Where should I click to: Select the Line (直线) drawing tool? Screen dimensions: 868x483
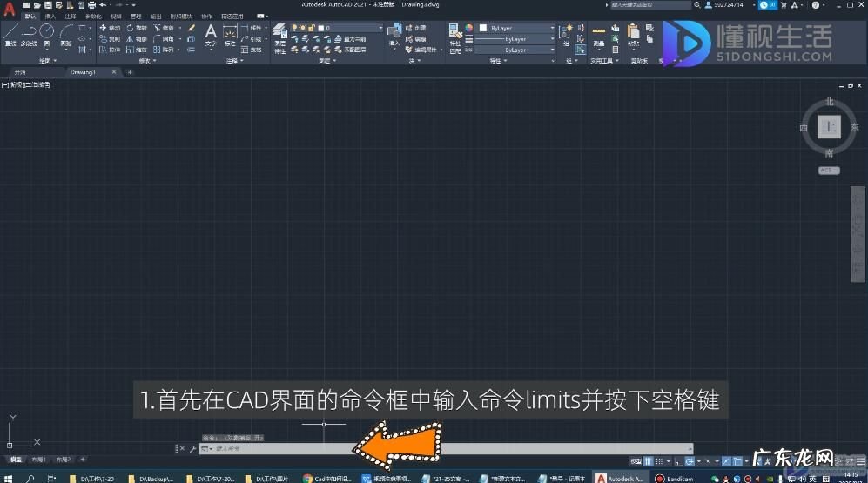10,35
